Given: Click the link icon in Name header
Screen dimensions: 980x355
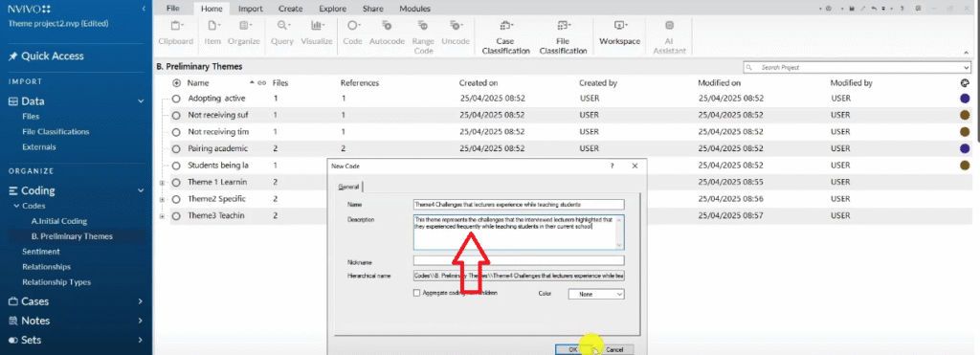Looking at the screenshot, I should (x=262, y=82).
